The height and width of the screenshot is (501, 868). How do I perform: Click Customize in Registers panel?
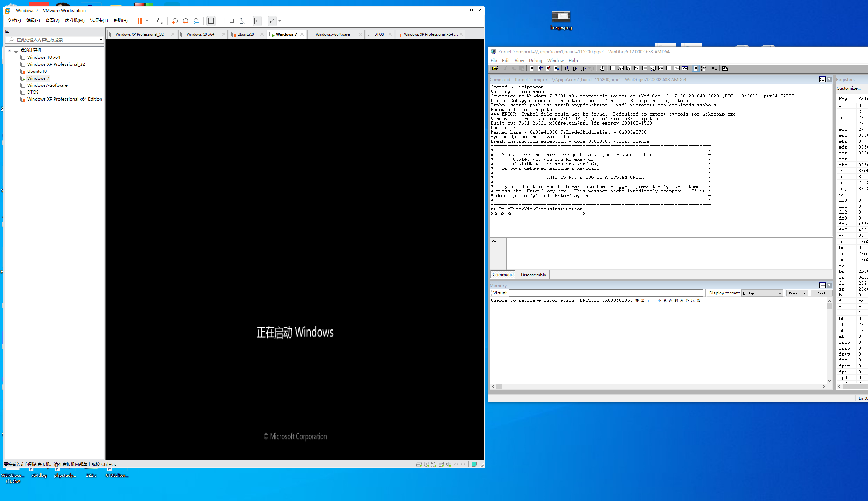[x=848, y=88]
